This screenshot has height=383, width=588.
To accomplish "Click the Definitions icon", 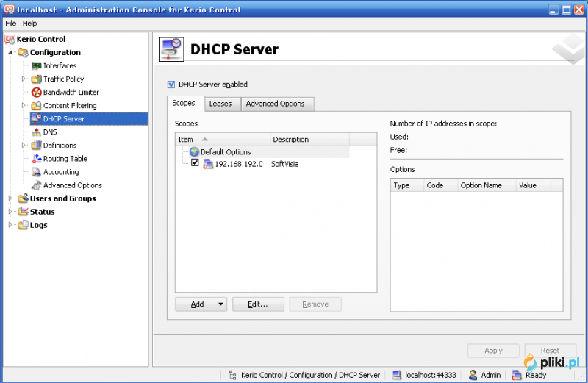I will (36, 145).
